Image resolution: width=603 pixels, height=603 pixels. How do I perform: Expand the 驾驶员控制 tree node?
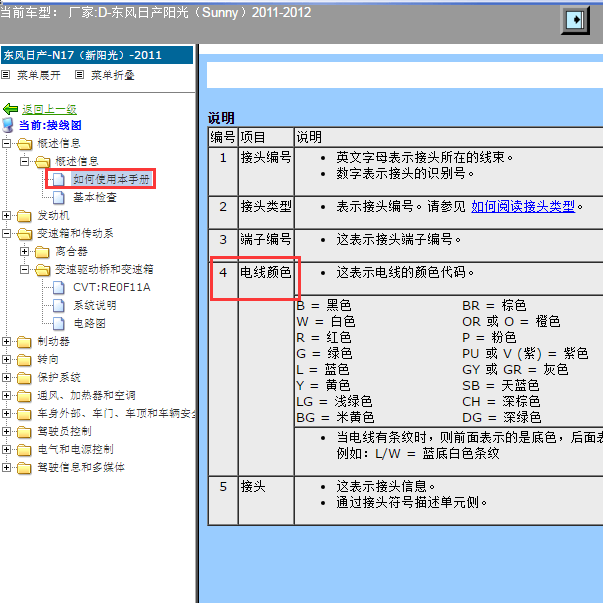pyautogui.click(x=6, y=431)
